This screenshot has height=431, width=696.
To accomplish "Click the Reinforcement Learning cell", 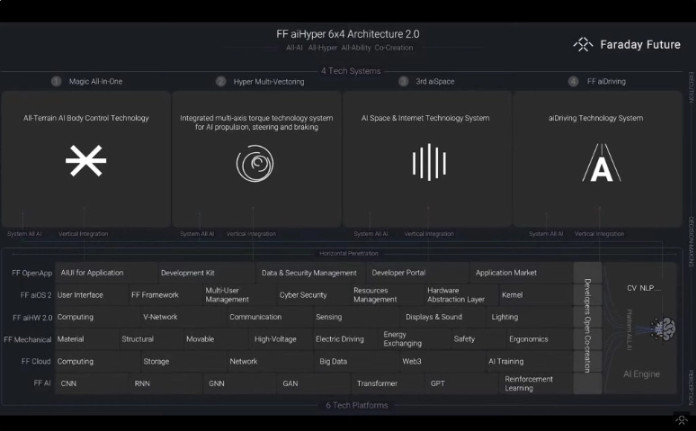I will [536, 384].
